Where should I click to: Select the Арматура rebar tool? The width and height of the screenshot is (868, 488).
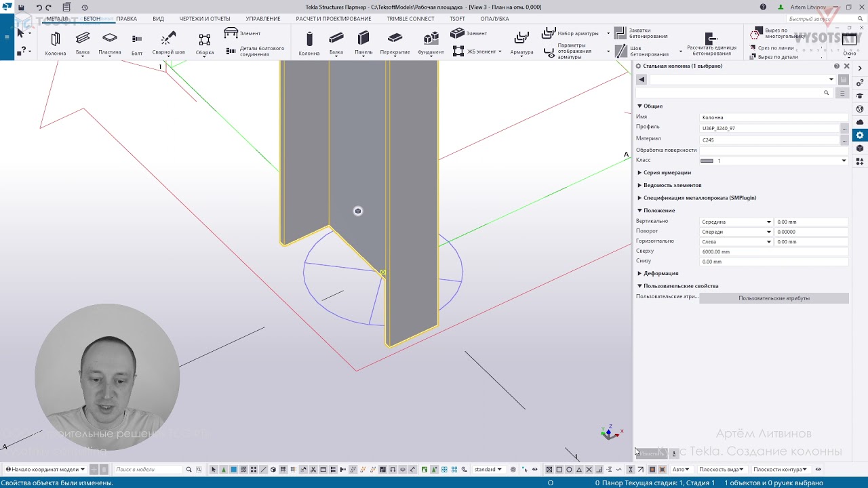point(521,43)
